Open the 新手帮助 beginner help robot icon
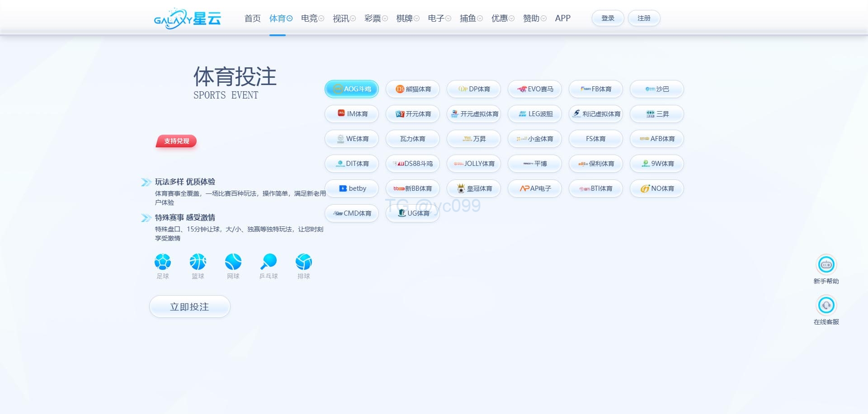Viewport: 868px width, 414px height. click(826, 265)
